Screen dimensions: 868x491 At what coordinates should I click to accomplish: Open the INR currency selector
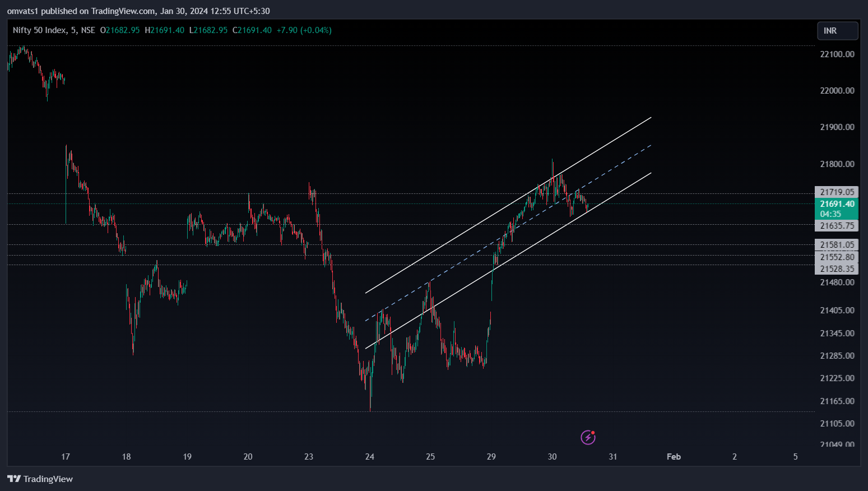point(837,31)
